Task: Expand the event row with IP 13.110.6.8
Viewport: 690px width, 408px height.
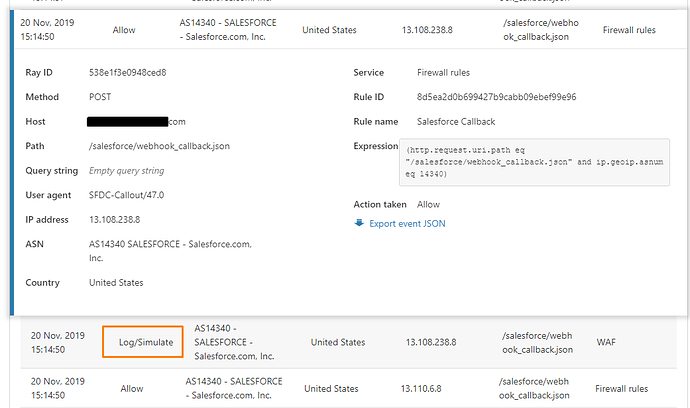Action: click(349, 388)
